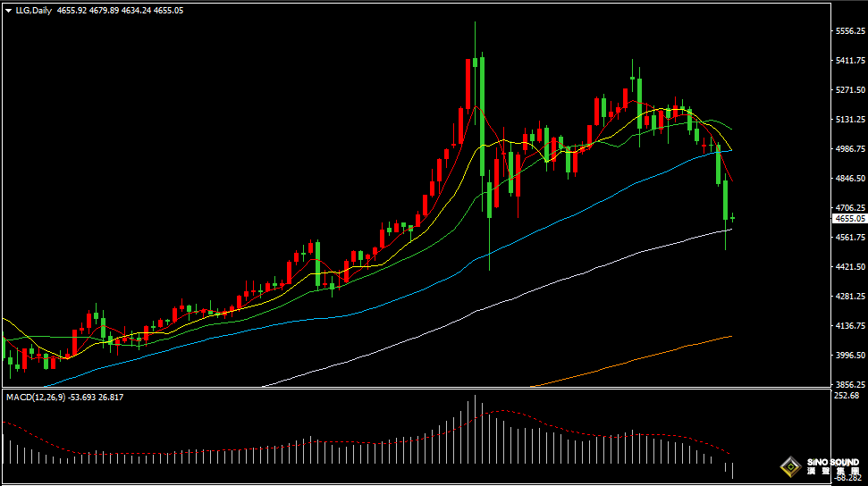Select the white moving average line end

[730, 230]
